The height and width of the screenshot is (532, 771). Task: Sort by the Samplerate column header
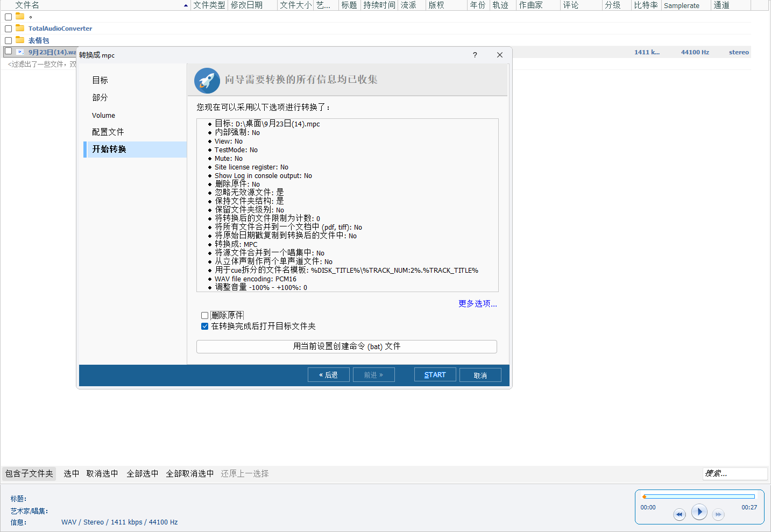click(686, 5)
